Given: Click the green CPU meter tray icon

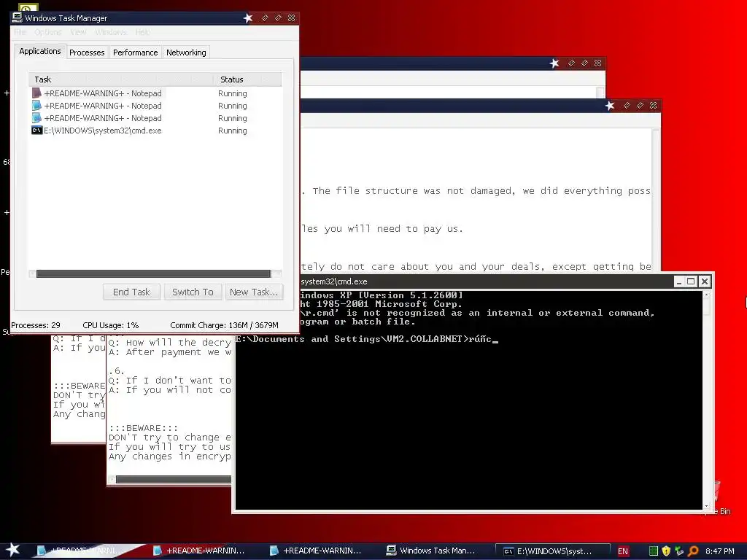Looking at the screenshot, I should 654,551.
